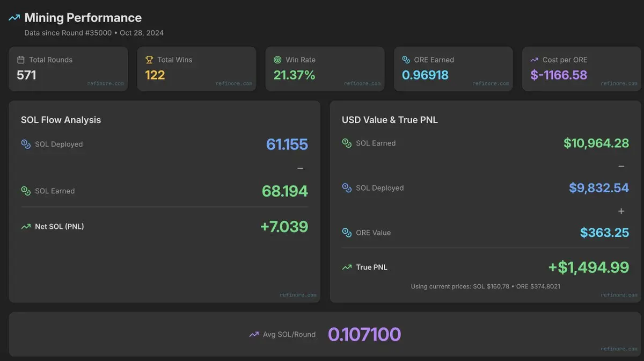Image resolution: width=644 pixels, height=361 pixels.
Task: Click the Avg SOL/Round trend icon
Action: click(254, 334)
